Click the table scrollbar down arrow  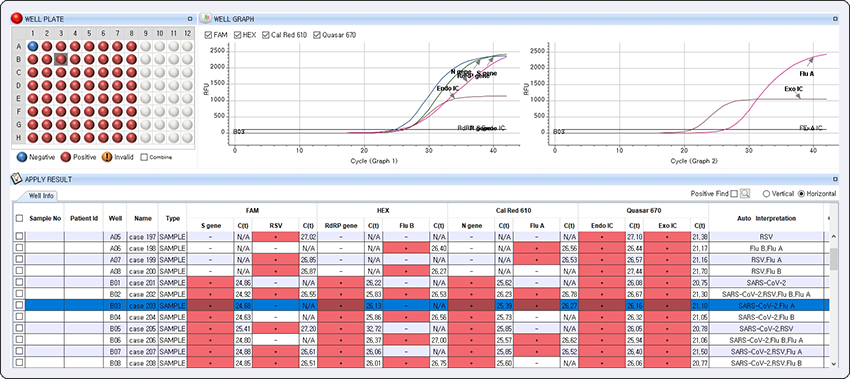point(834,363)
